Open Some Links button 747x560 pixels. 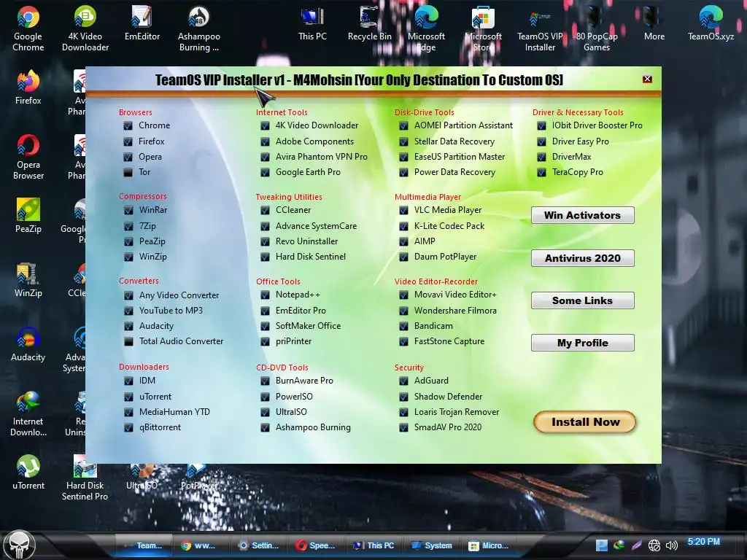tap(582, 300)
